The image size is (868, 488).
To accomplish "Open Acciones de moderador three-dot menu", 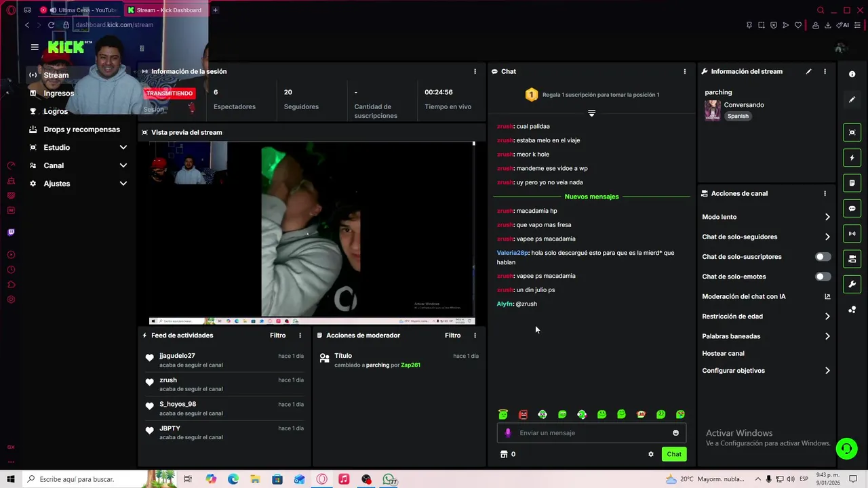I will click(x=475, y=335).
